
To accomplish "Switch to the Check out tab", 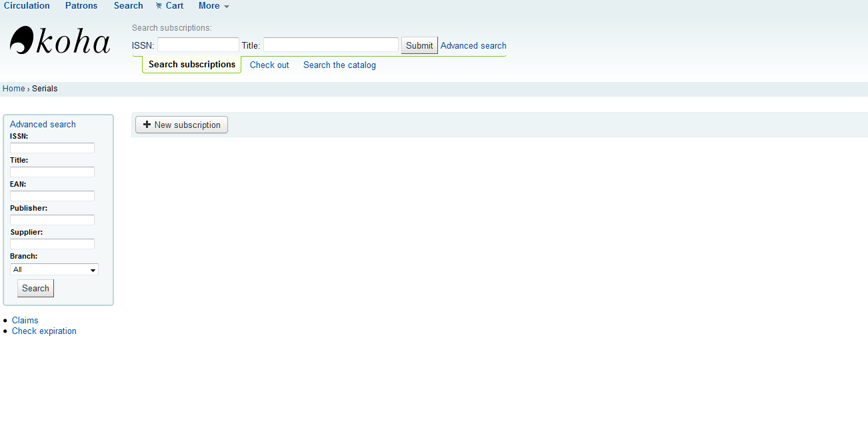I will (x=269, y=65).
